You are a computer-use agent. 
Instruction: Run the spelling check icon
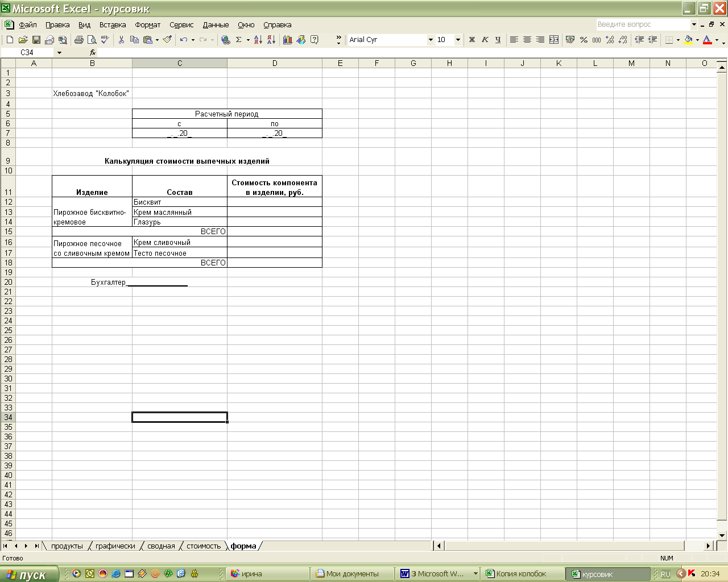coord(105,40)
